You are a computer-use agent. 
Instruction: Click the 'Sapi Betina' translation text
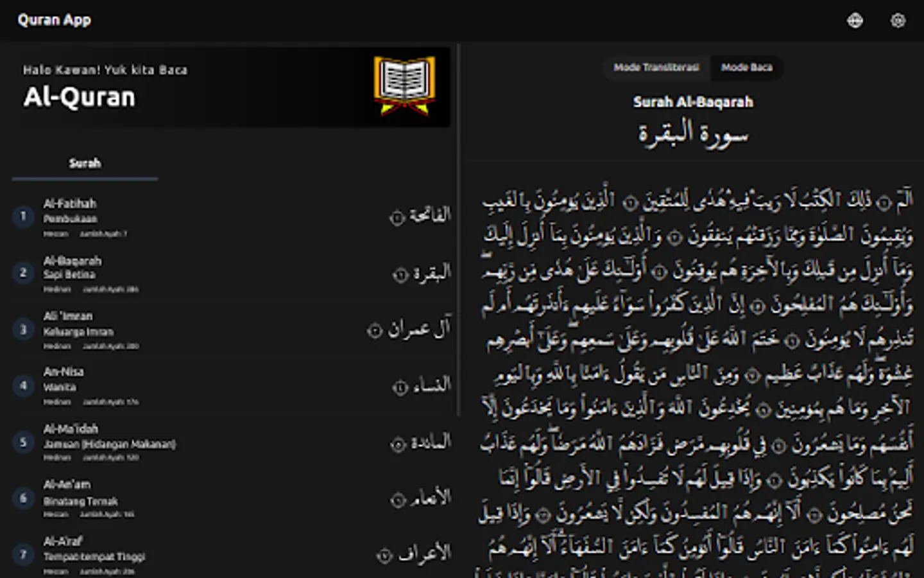pos(69,275)
